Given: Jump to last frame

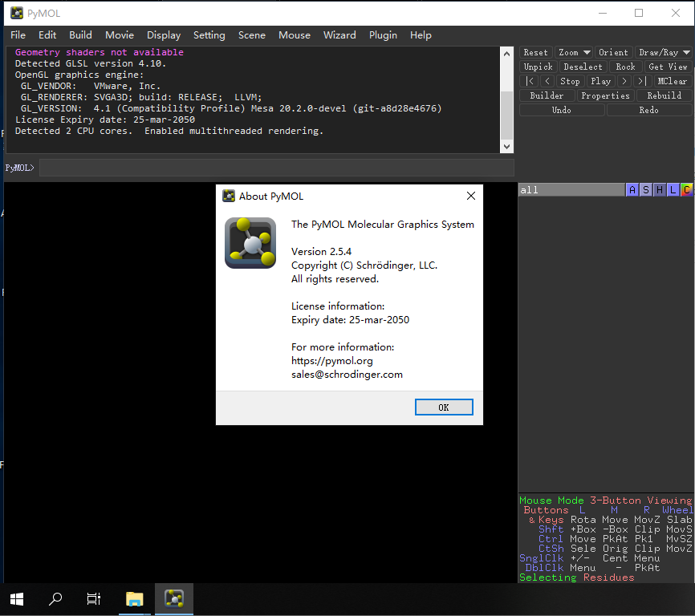Looking at the screenshot, I should click(x=642, y=81).
